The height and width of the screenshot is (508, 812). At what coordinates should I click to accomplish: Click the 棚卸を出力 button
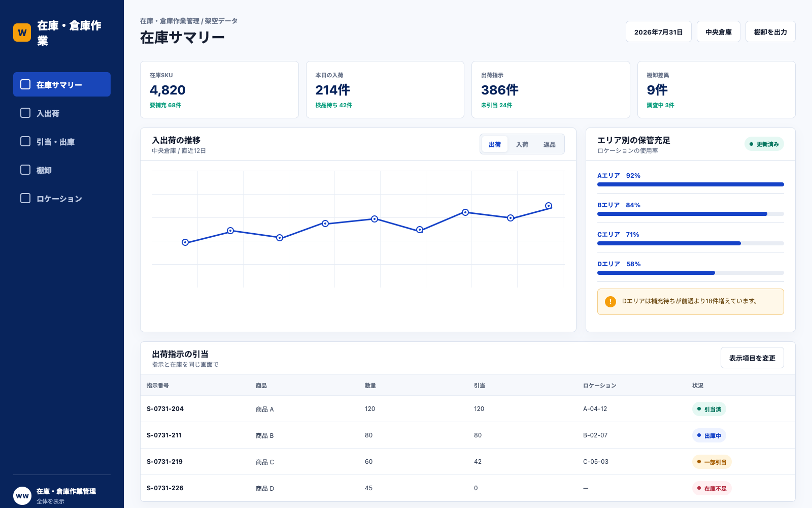[770, 31]
